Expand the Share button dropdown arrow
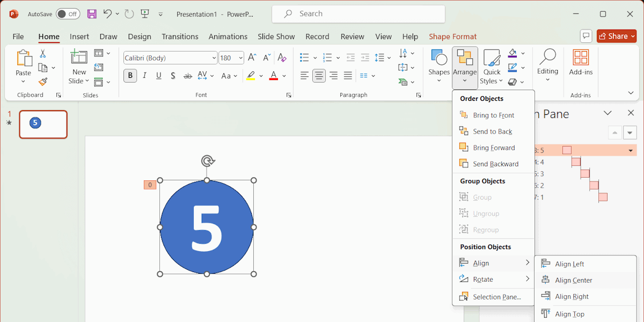Screen dimensions: 644x322 coord(633,36)
